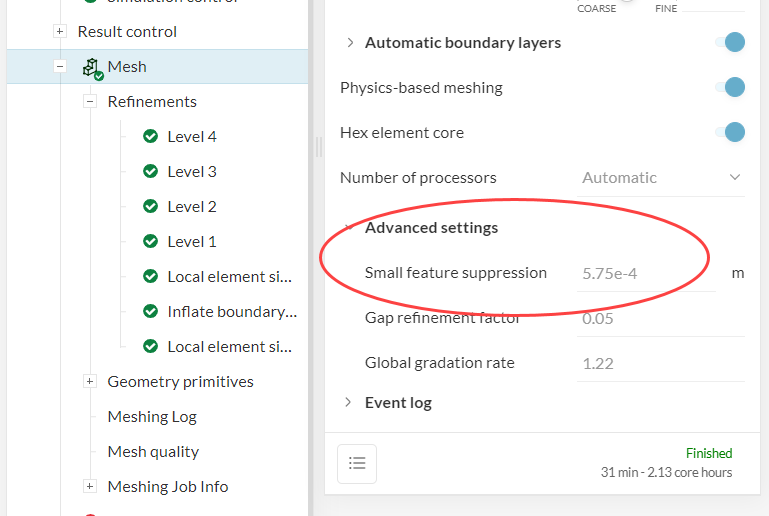Viewport: 769px width, 516px height.
Task: Click check icon next to Inflate boundary
Action: (151, 312)
